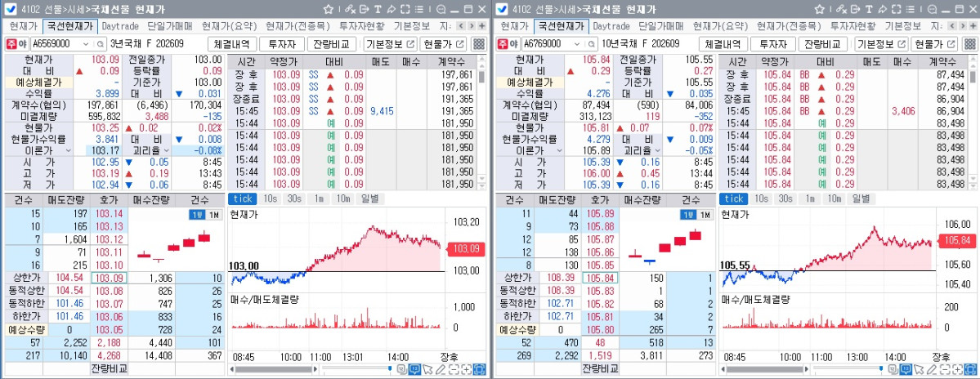Select pencil draw tool below left chart
This screenshot has width=980, height=379.
[440, 370]
